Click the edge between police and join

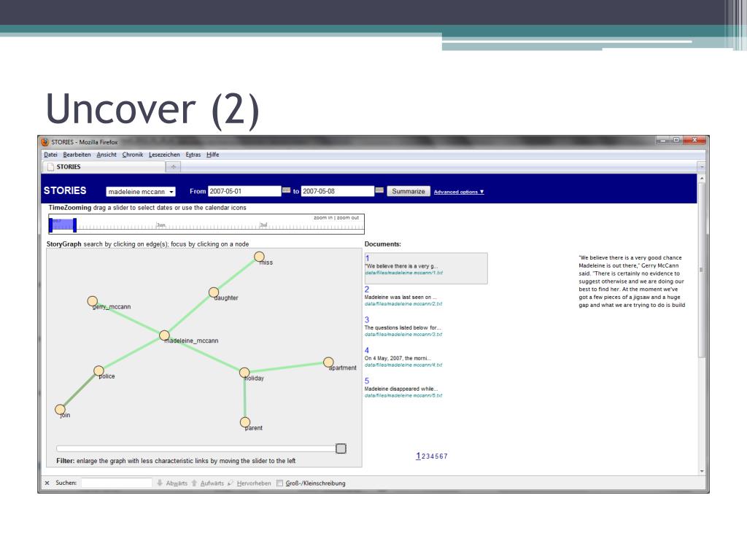click(x=79, y=390)
